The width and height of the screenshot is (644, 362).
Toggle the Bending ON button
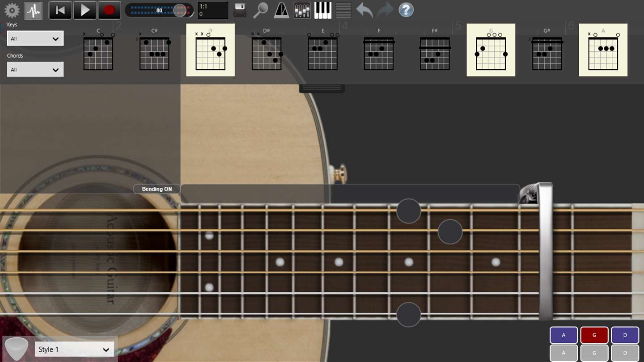(157, 189)
